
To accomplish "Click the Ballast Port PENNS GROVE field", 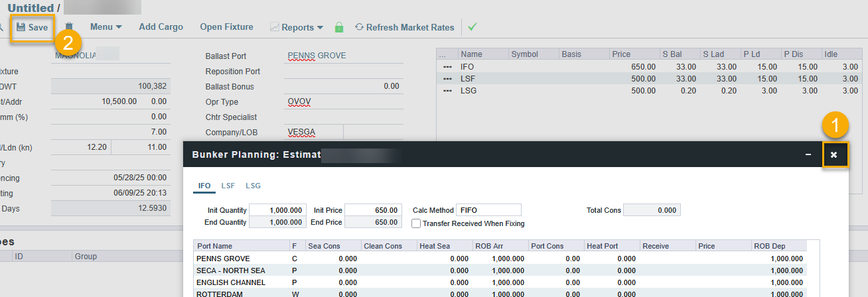I will pyautogui.click(x=343, y=56).
